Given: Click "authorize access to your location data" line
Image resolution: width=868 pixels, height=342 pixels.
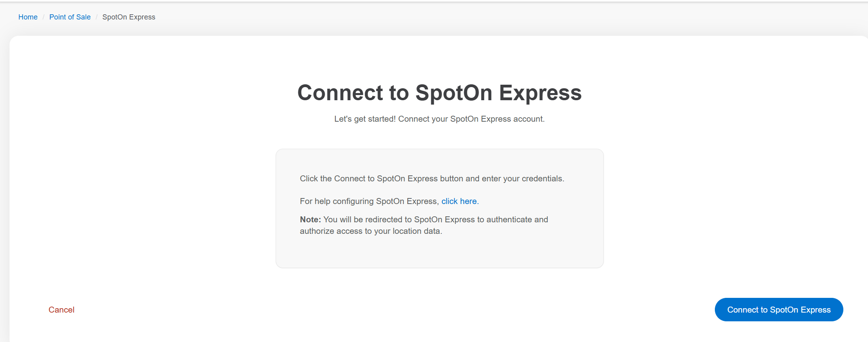Looking at the screenshot, I should point(371,231).
